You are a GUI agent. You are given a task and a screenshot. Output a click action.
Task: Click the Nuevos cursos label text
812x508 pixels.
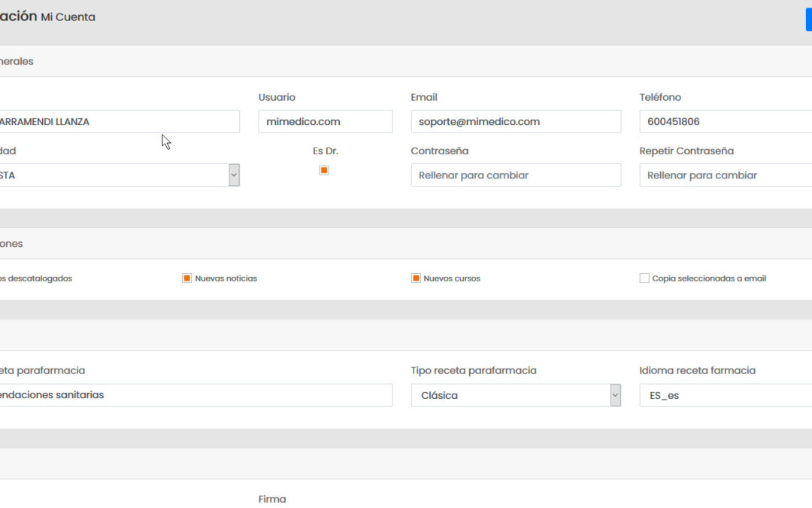pos(452,278)
